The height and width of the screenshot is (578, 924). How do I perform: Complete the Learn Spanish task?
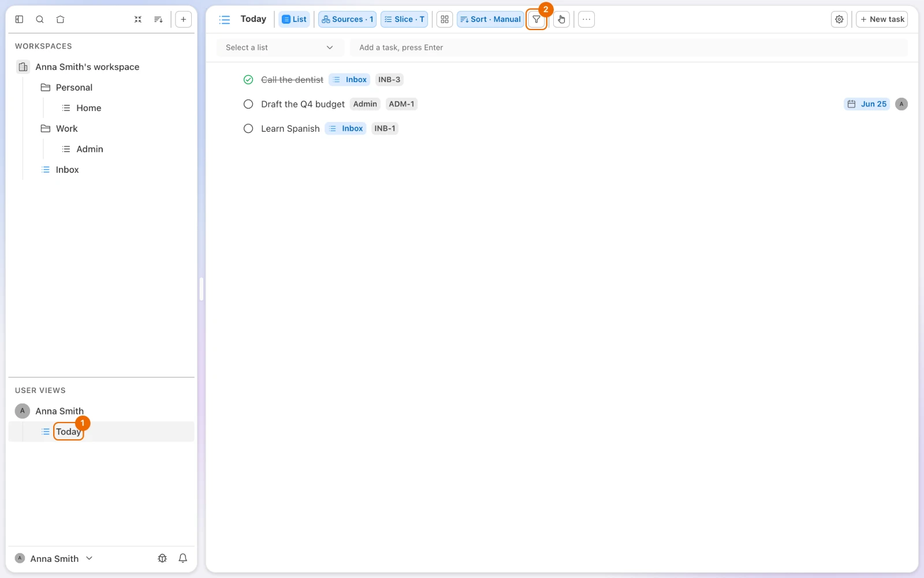248,128
